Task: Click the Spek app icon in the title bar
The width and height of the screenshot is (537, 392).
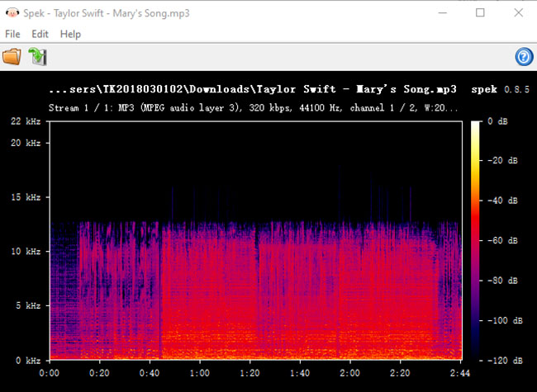Action: point(12,13)
